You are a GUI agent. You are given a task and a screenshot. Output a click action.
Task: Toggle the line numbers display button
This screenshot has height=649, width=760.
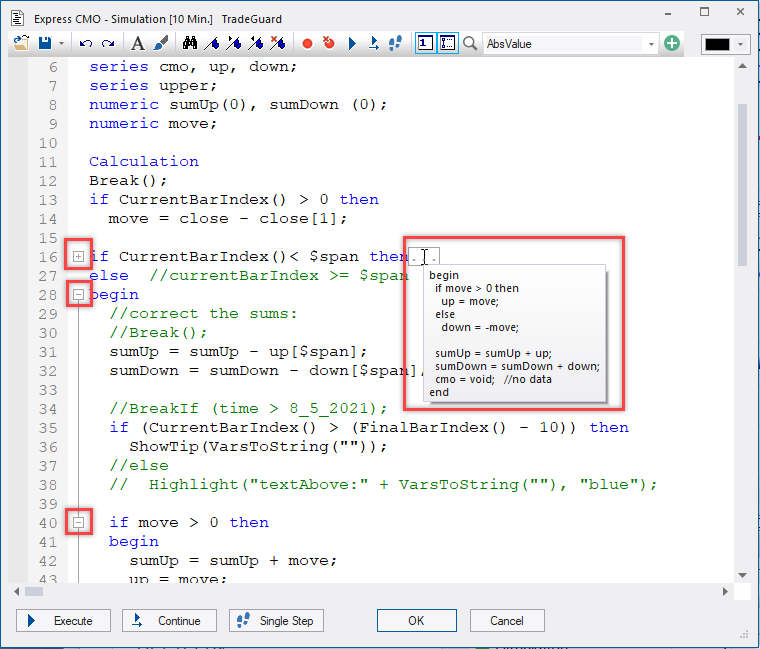pos(425,44)
